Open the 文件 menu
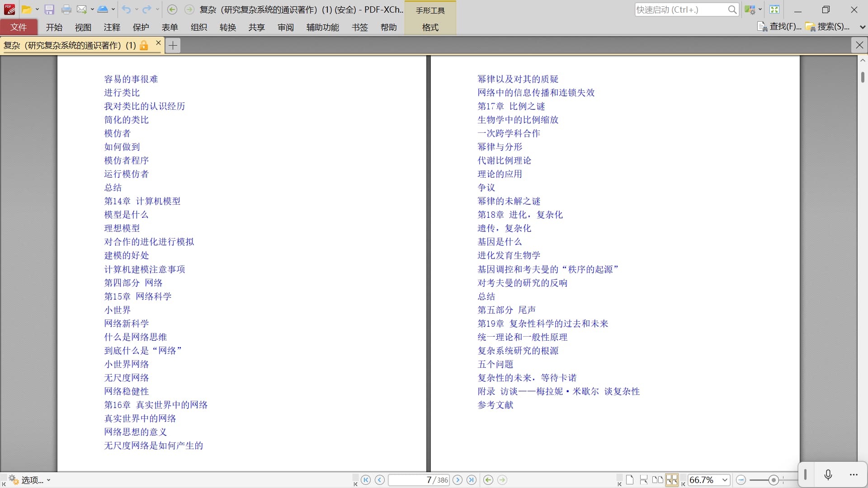The image size is (868, 488). pos(19,27)
